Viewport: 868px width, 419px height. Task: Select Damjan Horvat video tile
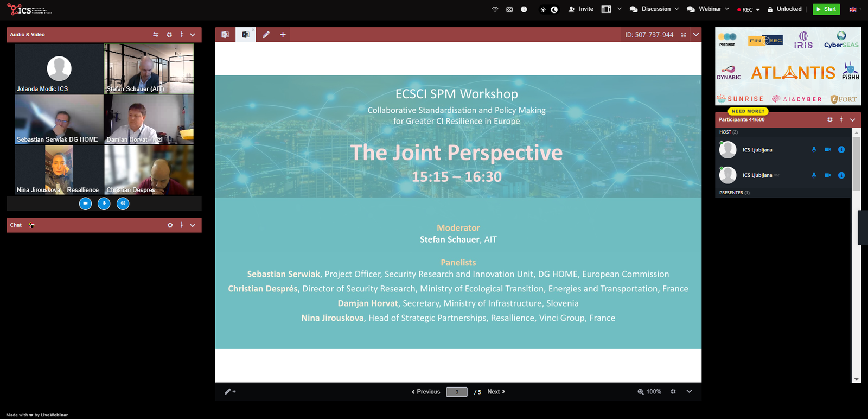149,119
